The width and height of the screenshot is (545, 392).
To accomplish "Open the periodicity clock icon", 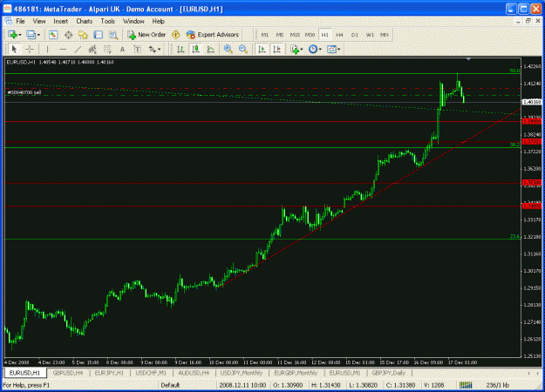I will [313, 49].
